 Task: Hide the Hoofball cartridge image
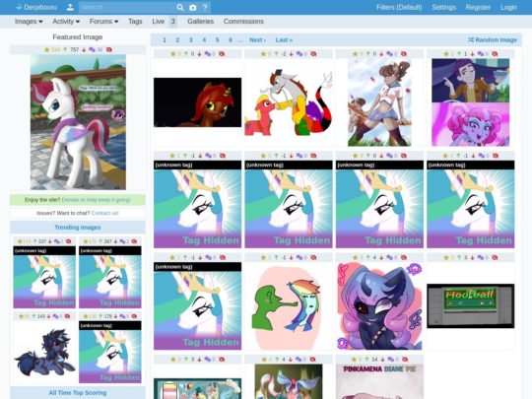coord(495,257)
